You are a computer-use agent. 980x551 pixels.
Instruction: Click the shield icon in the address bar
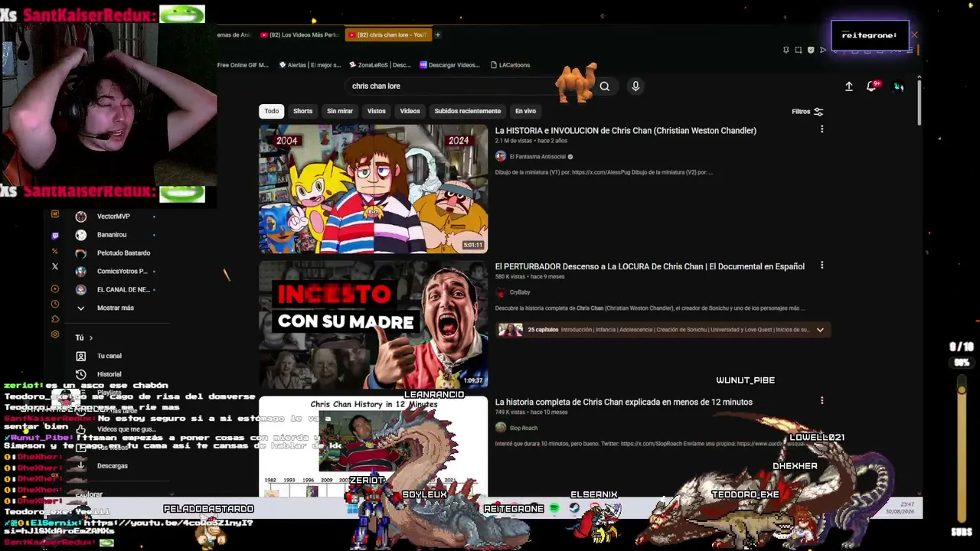[x=811, y=50]
